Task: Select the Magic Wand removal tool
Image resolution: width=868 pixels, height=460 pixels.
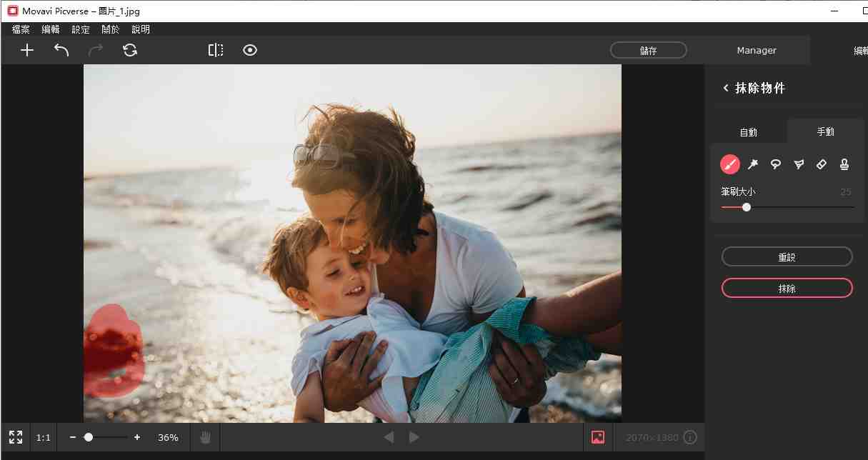Action: tap(753, 164)
